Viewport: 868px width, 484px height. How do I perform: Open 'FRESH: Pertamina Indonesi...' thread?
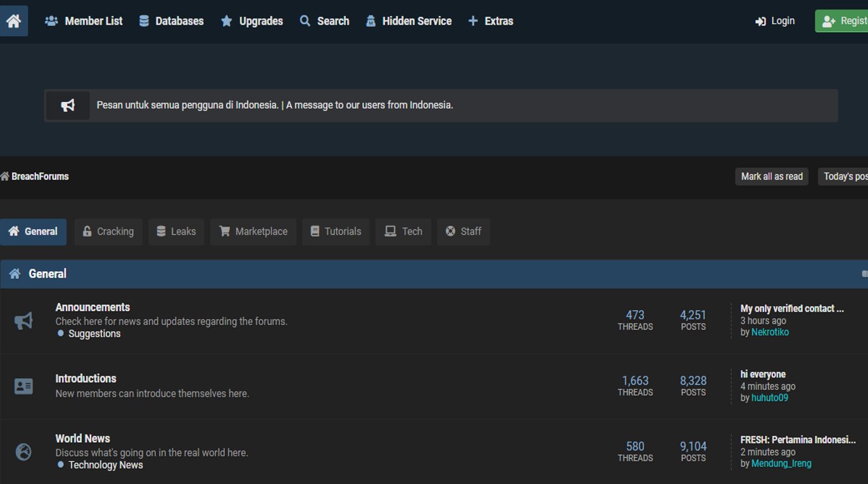(x=798, y=440)
